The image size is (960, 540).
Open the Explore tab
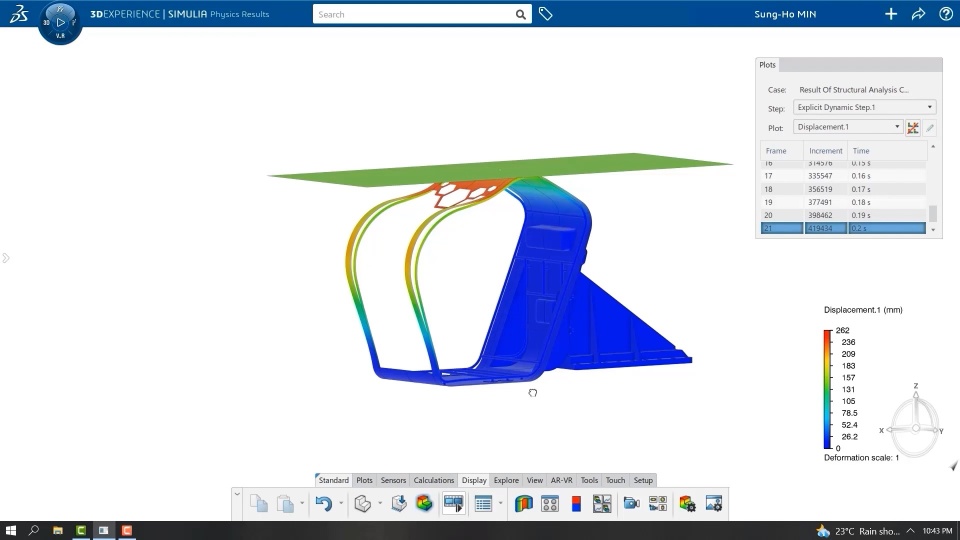(x=506, y=480)
